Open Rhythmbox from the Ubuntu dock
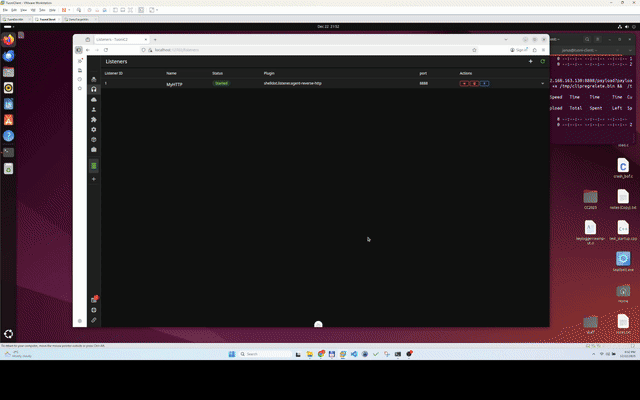 click(x=8, y=88)
